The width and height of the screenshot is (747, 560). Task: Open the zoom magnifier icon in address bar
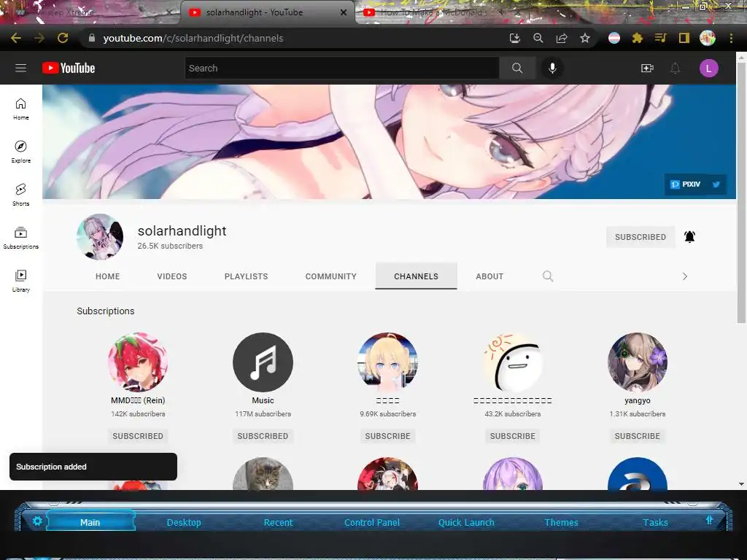(x=538, y=38)
